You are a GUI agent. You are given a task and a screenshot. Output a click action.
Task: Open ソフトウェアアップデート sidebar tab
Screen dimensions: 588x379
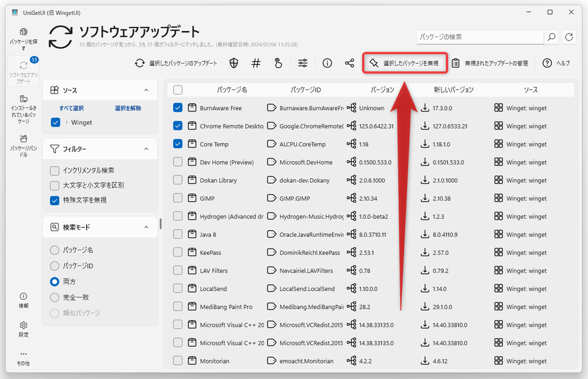(x=23, y=71)
